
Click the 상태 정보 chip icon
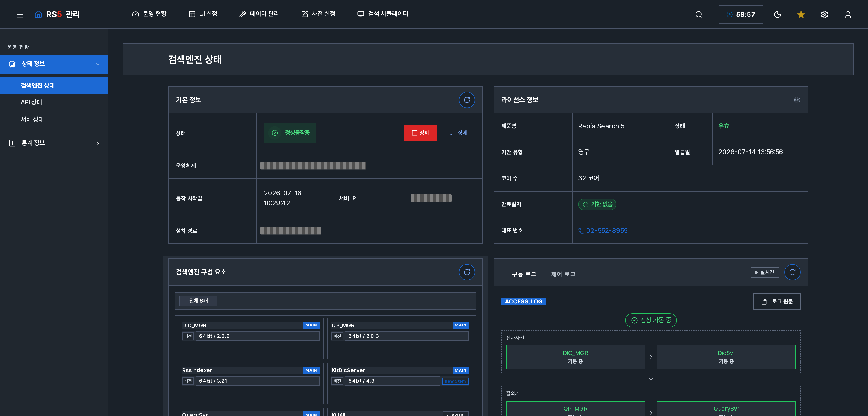pyautogui.click(x=12, y=64)
